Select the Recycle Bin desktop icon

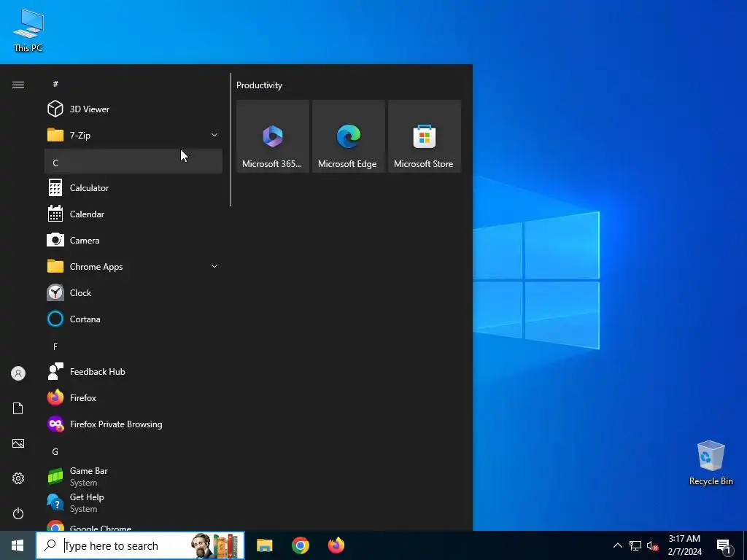(711, 463)
